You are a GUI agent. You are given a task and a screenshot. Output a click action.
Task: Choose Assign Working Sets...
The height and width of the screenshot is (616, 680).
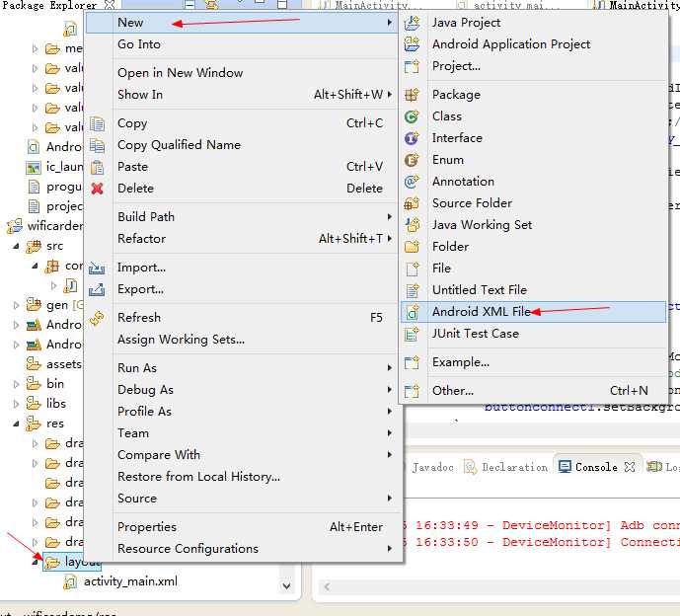coord(241,340)
